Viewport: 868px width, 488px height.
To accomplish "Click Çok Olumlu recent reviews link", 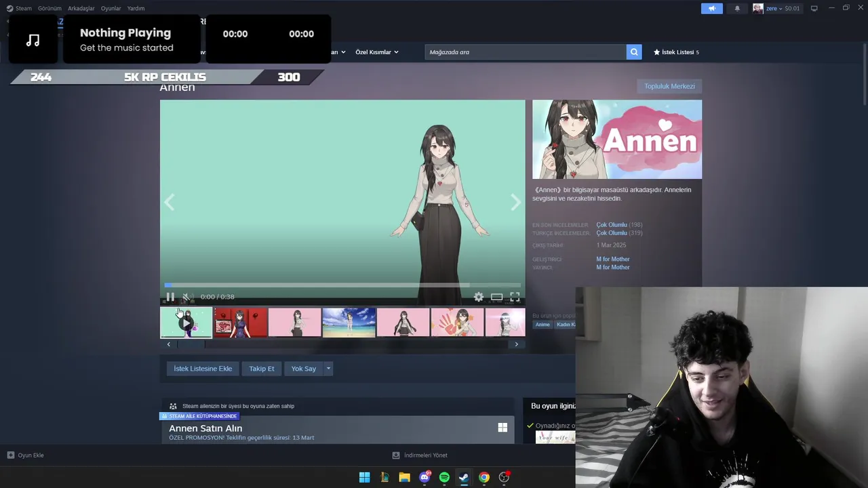I will pyautogui.click(x=612, y=225).
